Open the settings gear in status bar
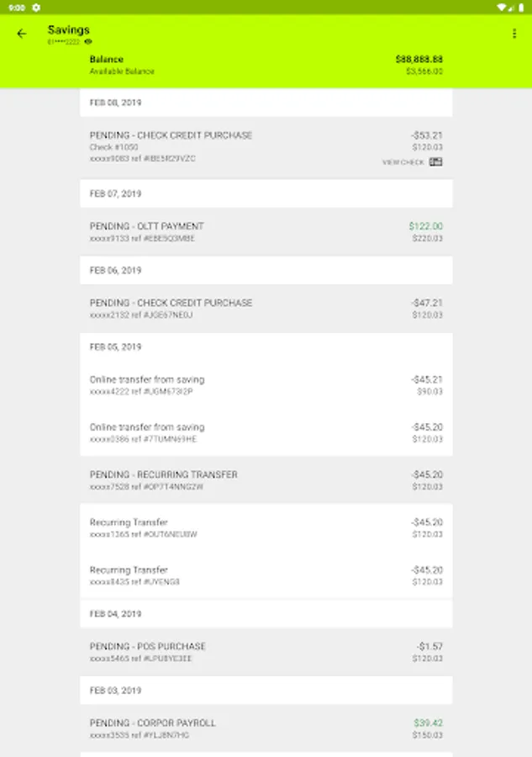Screen dimensions: 532x757 tap(36, 7)
